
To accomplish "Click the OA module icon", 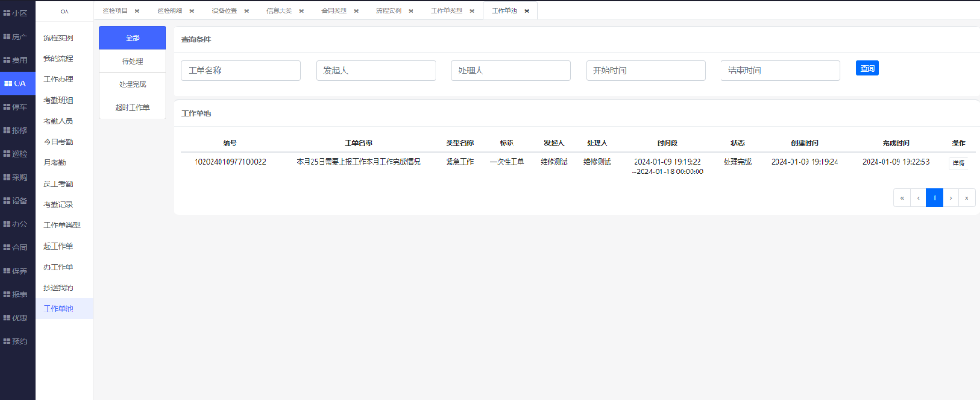I will [16, 83].
